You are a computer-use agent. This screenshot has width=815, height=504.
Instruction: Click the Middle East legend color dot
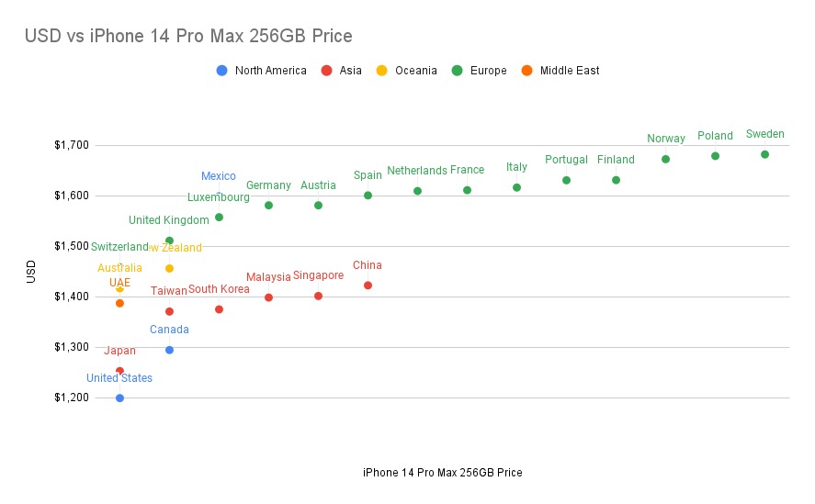click(x=526, y=71)
